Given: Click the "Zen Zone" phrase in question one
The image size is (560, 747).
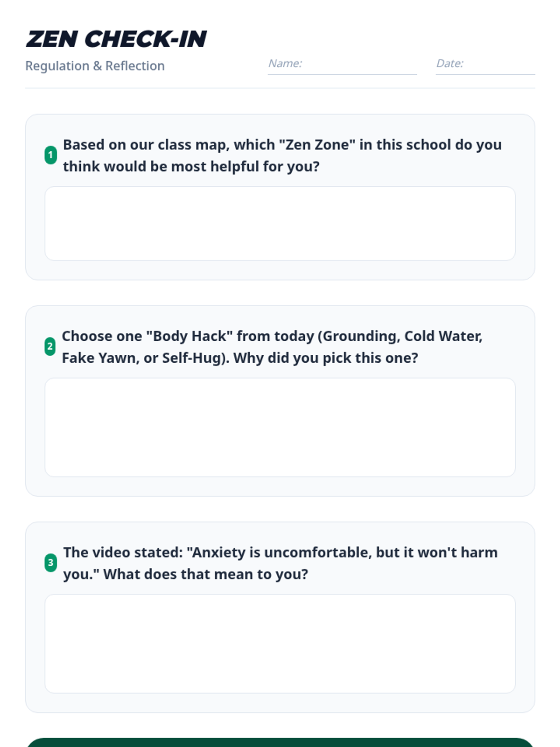Looking at the screenshot, I should click(317, 145).
